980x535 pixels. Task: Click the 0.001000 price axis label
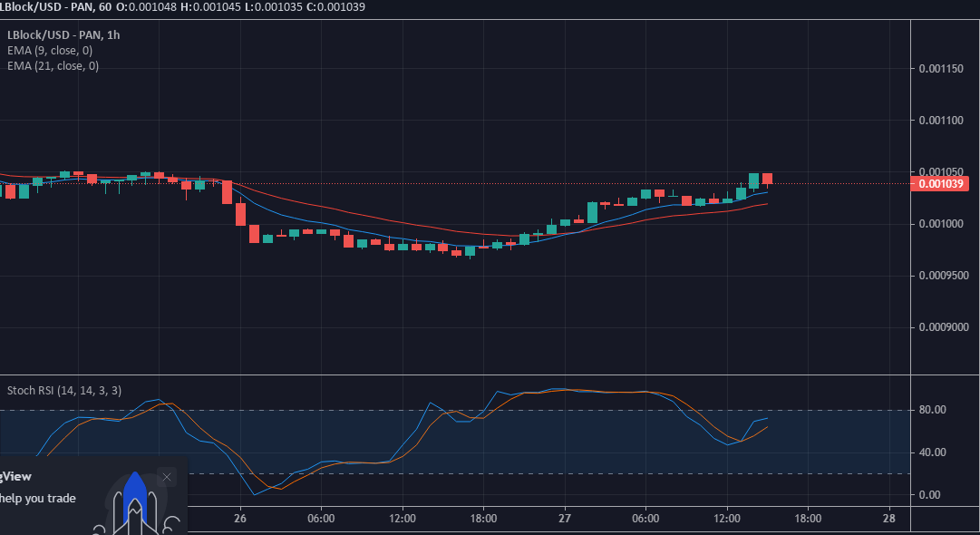pyautogui.click(x=941, y=224)
